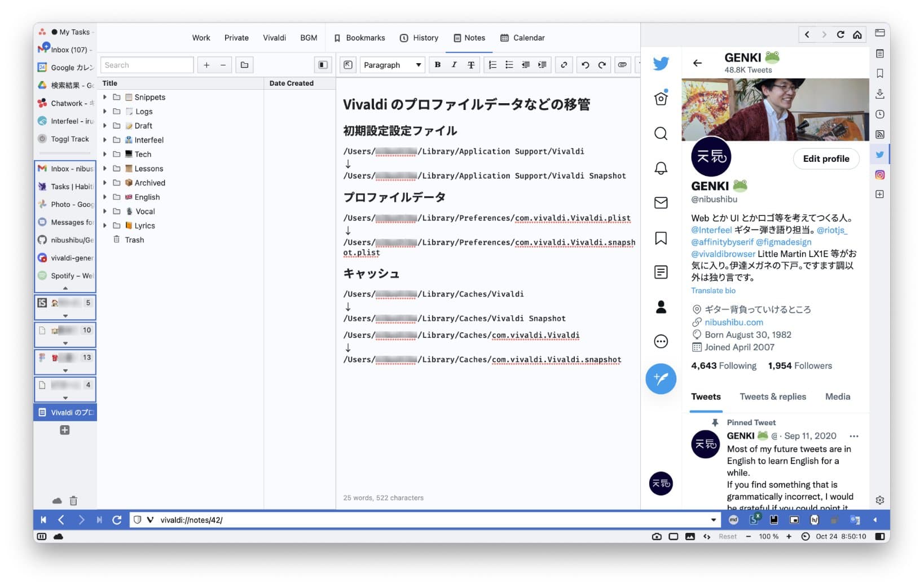924x587 pixels.
Task: Switch to the Calendar tab
Action: coord(522,38)
